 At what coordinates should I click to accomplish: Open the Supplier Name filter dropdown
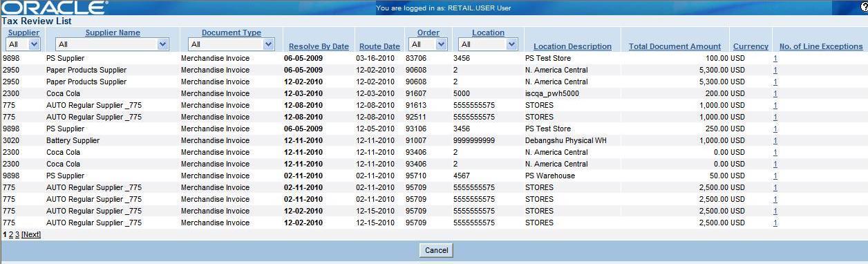coord(112,44)
